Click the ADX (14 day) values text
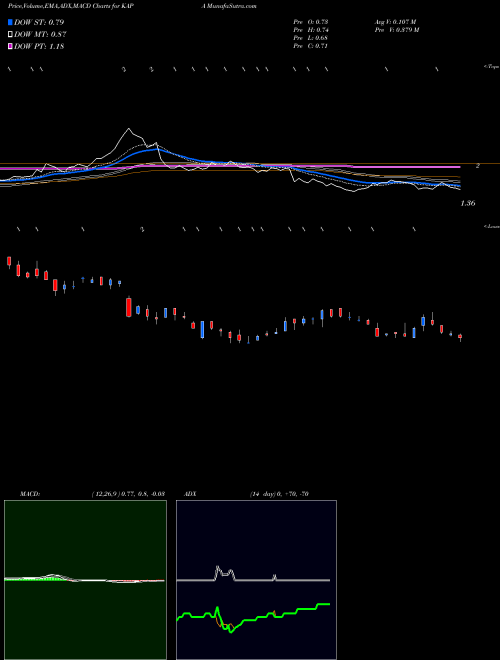This screenshot has height=660, width=500. 279,494
